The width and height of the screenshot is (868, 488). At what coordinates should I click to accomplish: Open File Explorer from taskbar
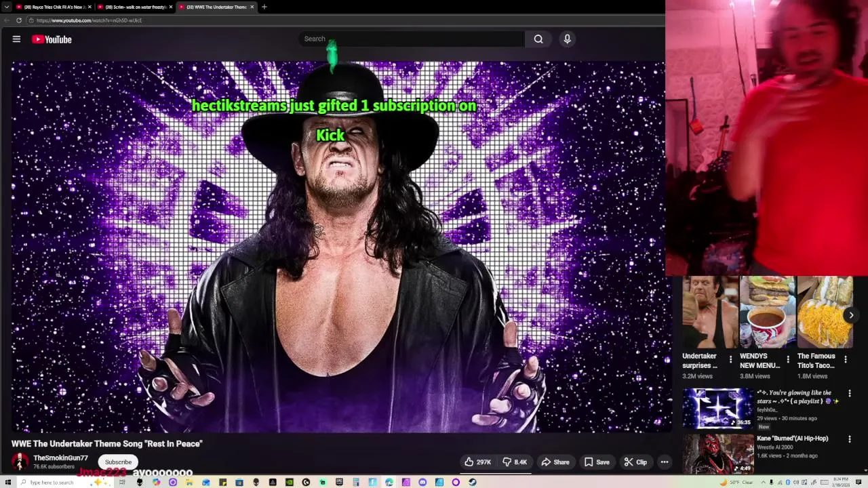[x=189, y=482]
